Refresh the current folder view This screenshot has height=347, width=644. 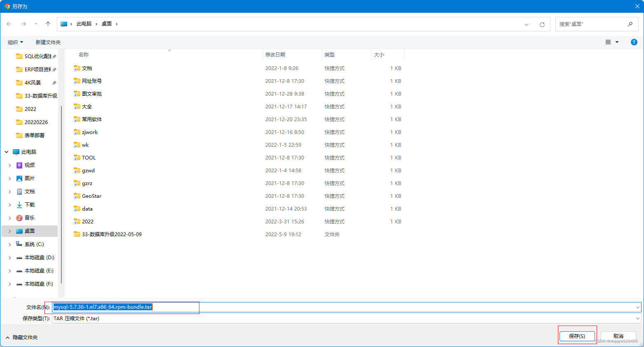pos(542,23)
